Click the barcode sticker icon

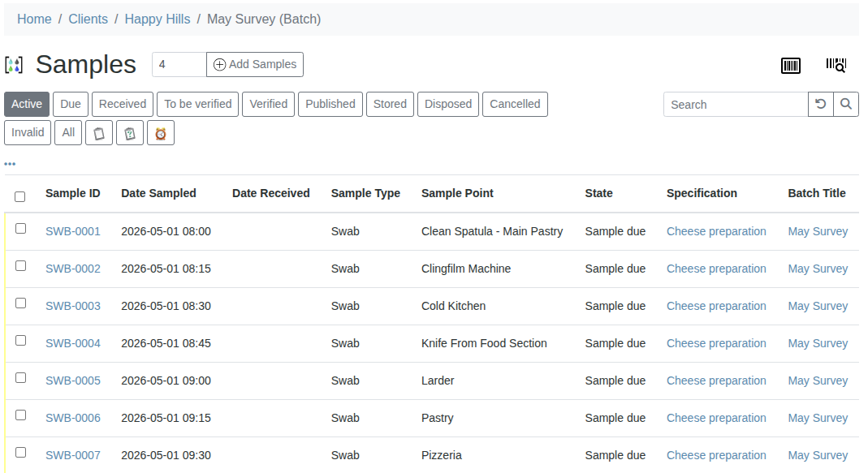[790, 66]
